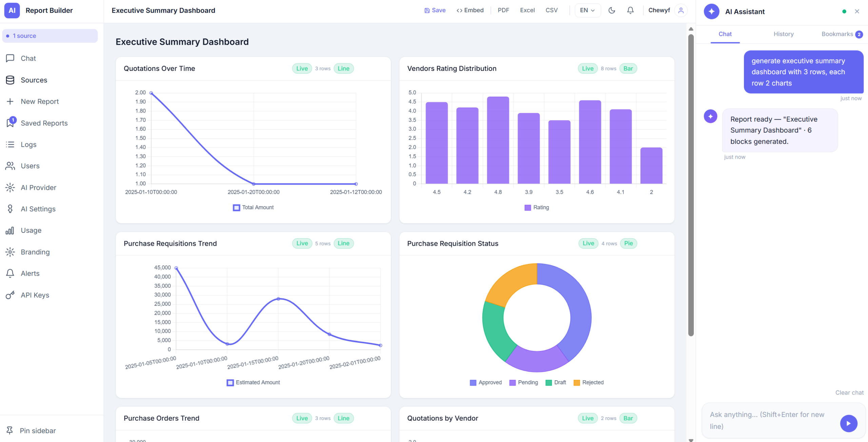Image resolution: width=868 pixels, height=442 pixels.
Task: Open the API Keys key icon
Action: point(10,295)
